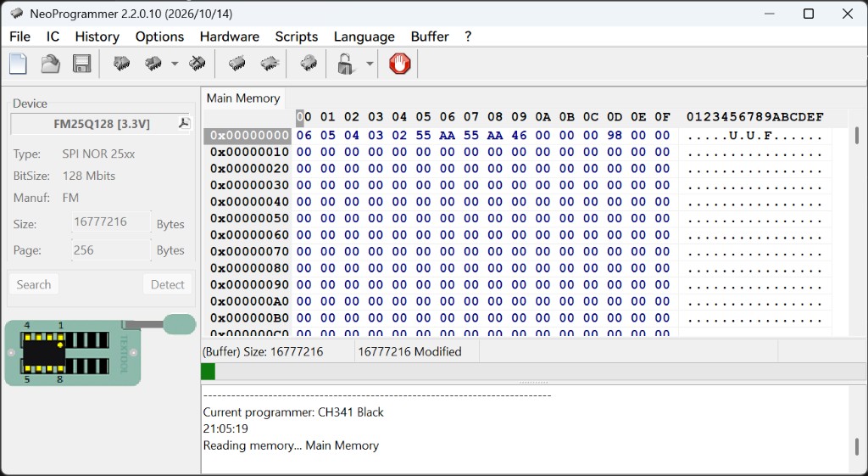Open the History menu
Image resolution: width=868 pixels, height=476 pixels.
pyautogui.click(x=97, y=36)
